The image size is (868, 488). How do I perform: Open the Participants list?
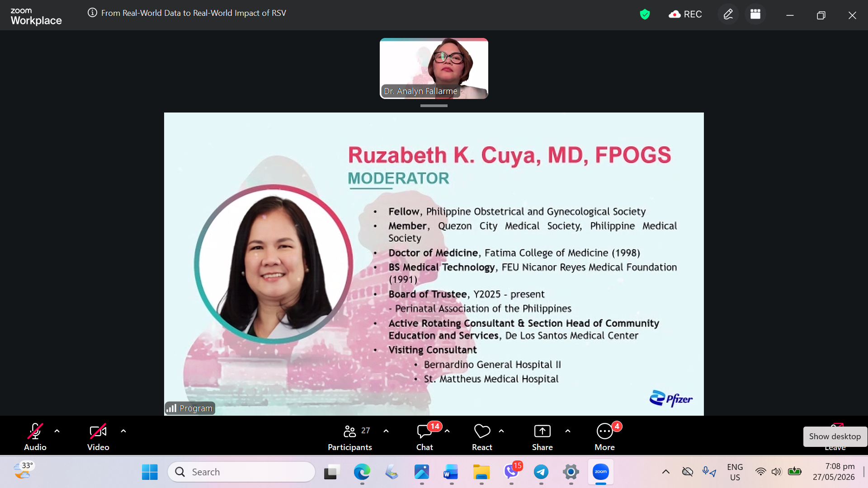point(350,436)
